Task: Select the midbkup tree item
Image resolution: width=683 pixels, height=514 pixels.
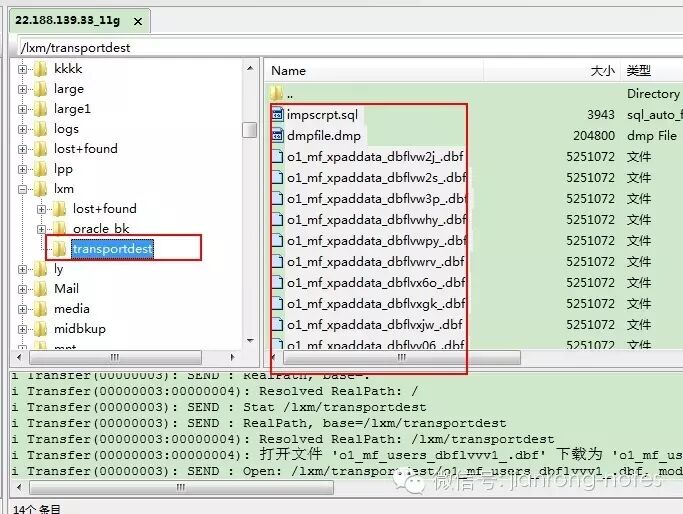Action: point(80,329)
